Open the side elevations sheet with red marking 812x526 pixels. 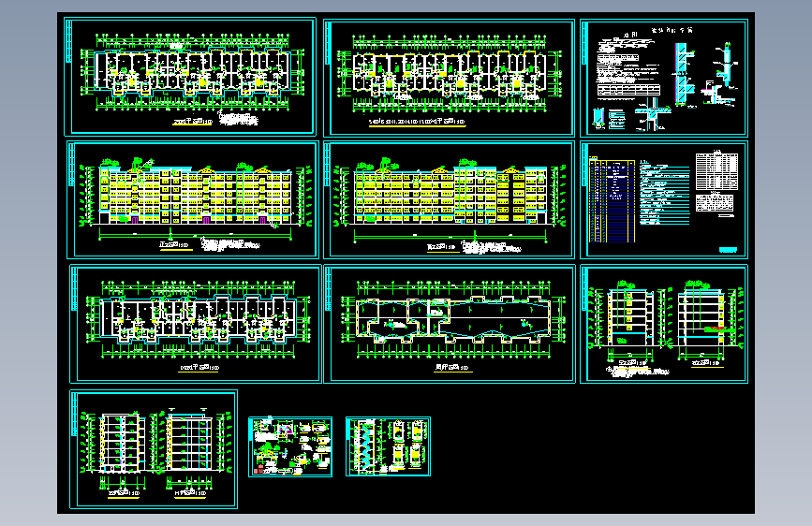664,324
